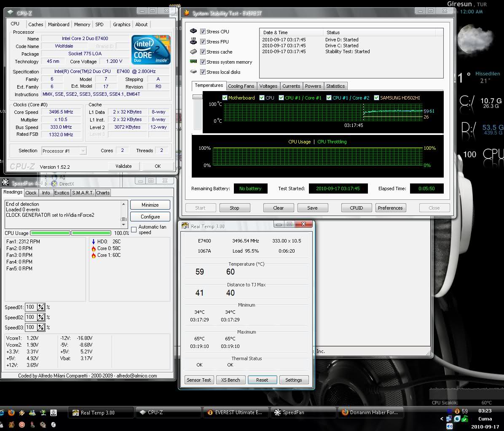Image resolution: width=504 pixels, height=431 pixels.
Task: Start XS Bench in Real Temp
Action: point(231,380)
